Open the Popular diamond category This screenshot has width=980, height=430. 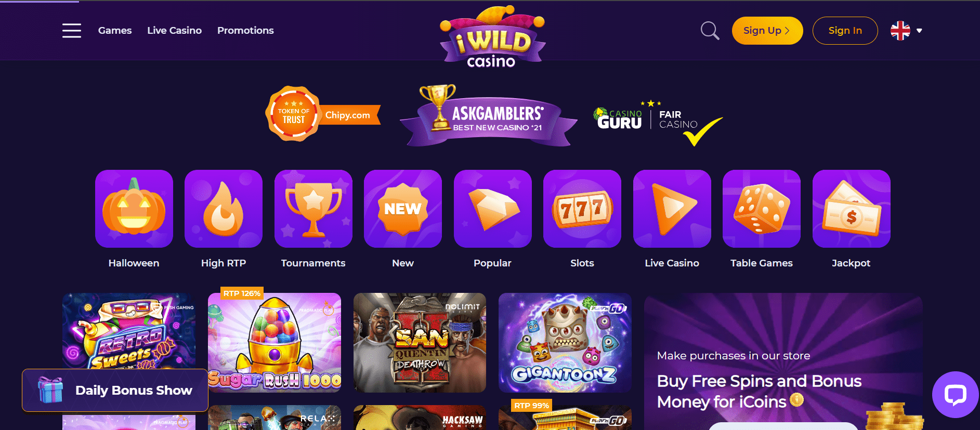point(493,209)
